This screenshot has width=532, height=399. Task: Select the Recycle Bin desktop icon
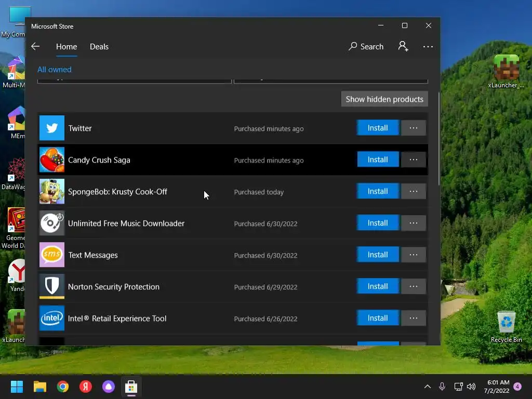pos(506,327)
